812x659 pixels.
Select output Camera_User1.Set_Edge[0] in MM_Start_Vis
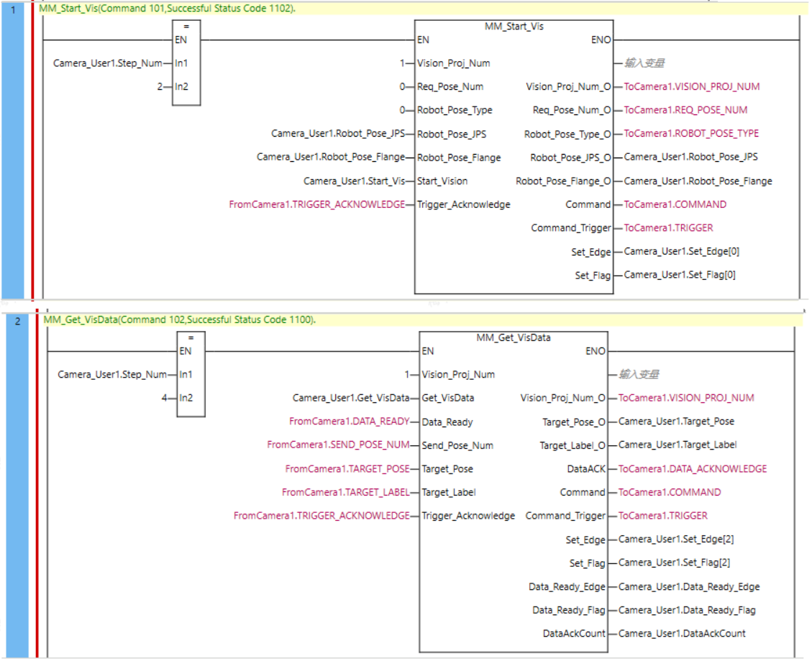click(680, 250)
